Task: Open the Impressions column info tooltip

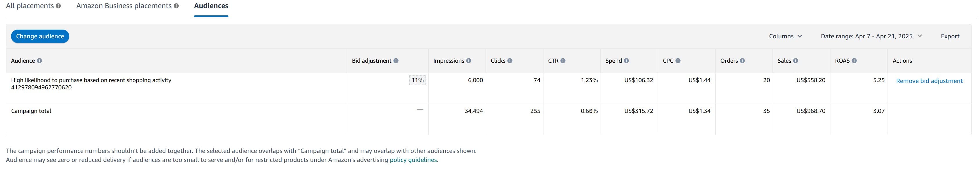Action: pyautogui.click(x=469, y=60)
